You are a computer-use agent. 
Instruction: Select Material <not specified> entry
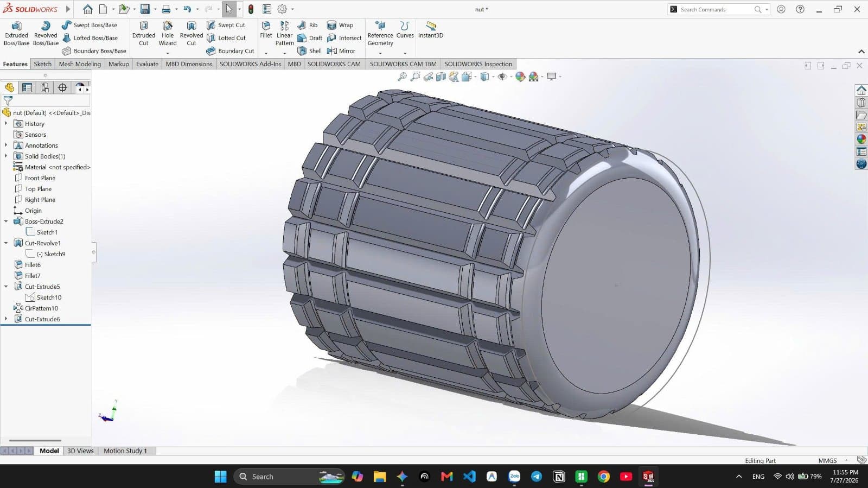(x=58, y=167)
